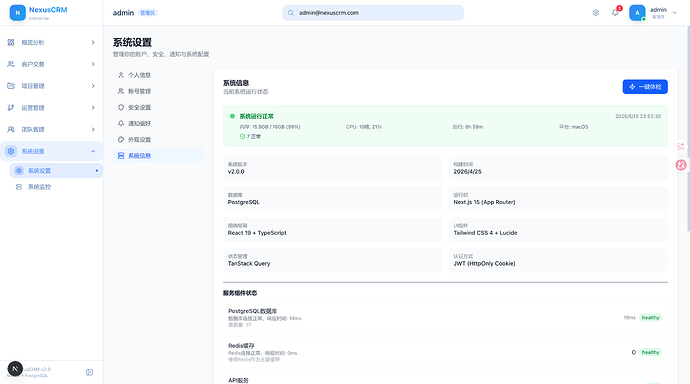Image resolution: width=690 pixels, height=384 pixels.
Task: Expand the 客户交易 chevron
Action: point(93,64)
